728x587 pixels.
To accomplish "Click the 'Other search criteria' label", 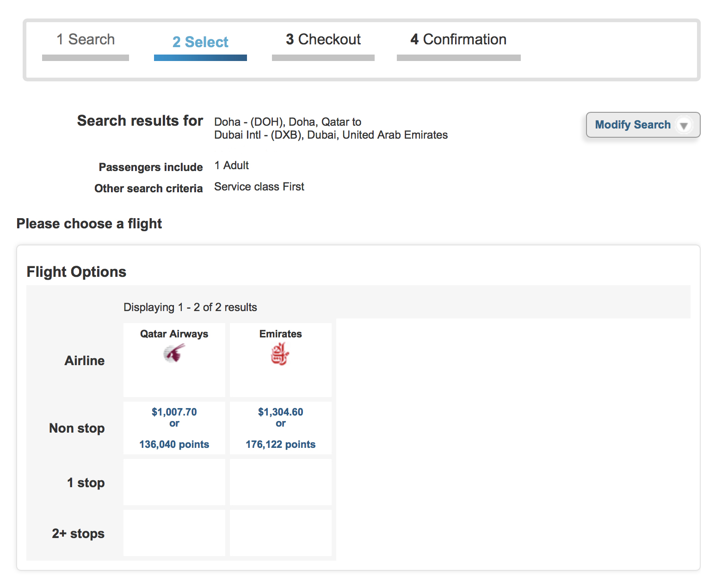I will click(x=148, y=189).
